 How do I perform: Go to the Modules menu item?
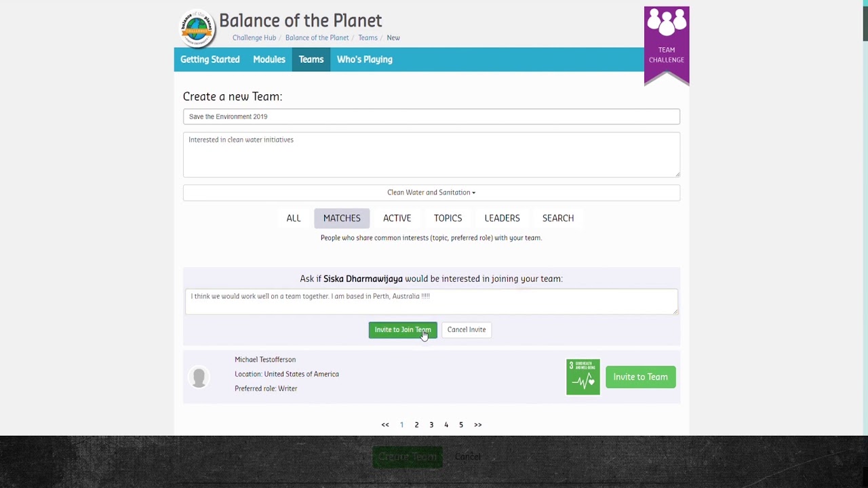[269, 60]
